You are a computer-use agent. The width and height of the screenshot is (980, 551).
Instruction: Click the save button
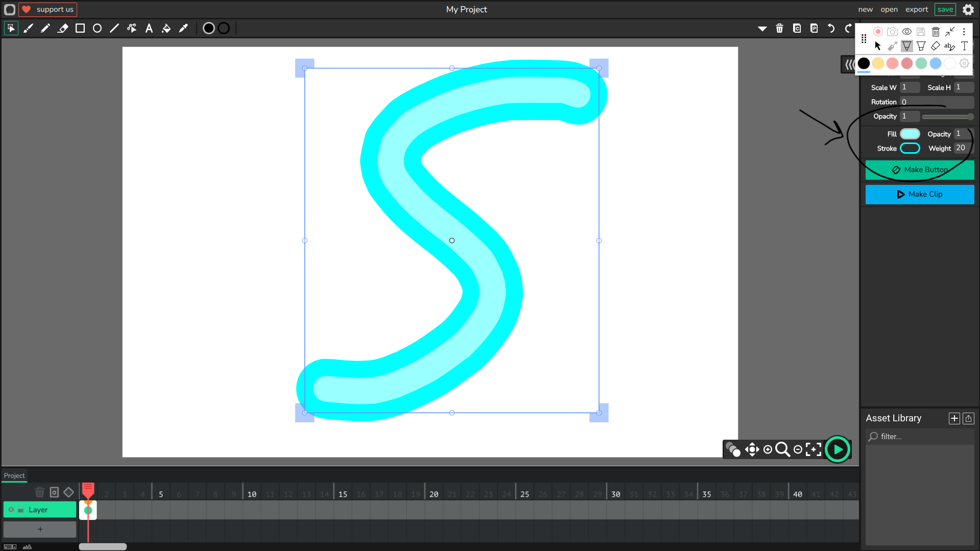945,9
